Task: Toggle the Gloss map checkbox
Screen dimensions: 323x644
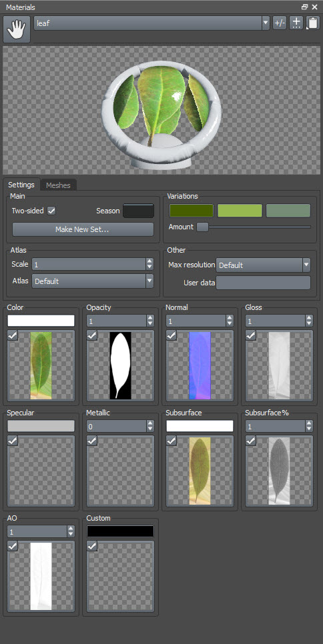Action: click(x=250, y=335)
